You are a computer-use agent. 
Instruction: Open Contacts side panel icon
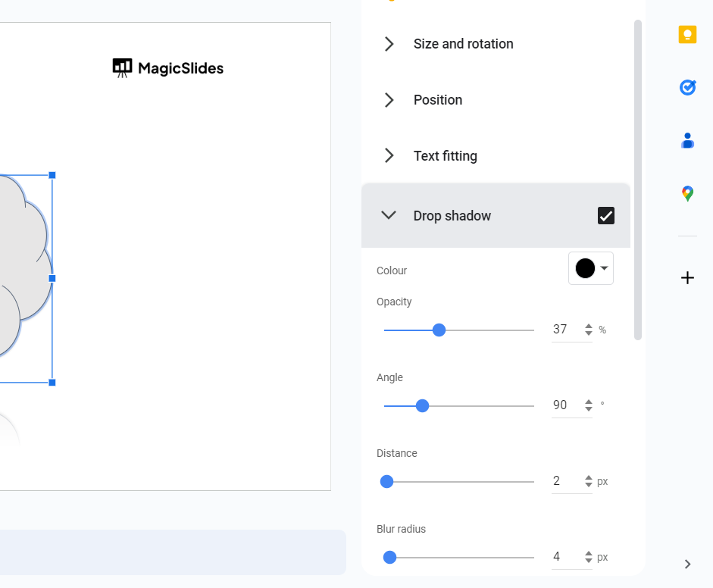coord(687,141)
